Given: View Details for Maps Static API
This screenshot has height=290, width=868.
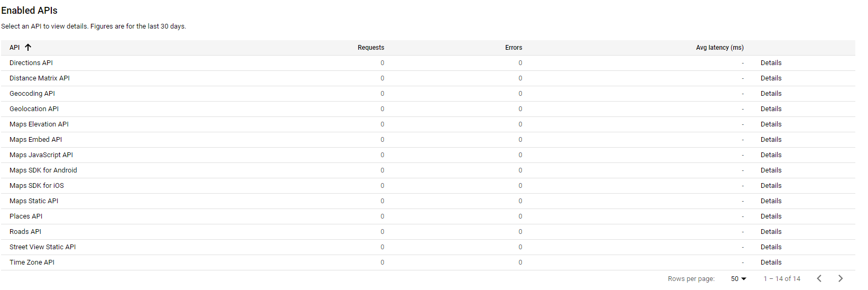Looking at the screenshot, I should coord(771,201).
